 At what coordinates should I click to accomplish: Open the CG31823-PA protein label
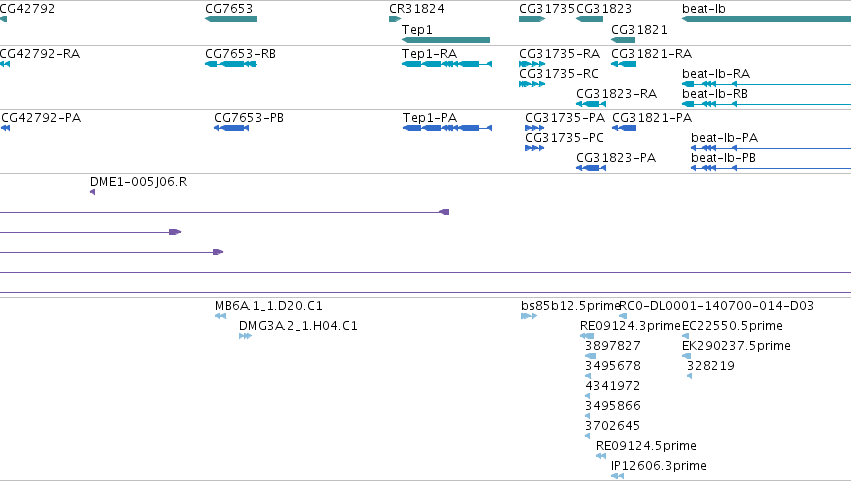pyautogui.click(x=616, y=158)
